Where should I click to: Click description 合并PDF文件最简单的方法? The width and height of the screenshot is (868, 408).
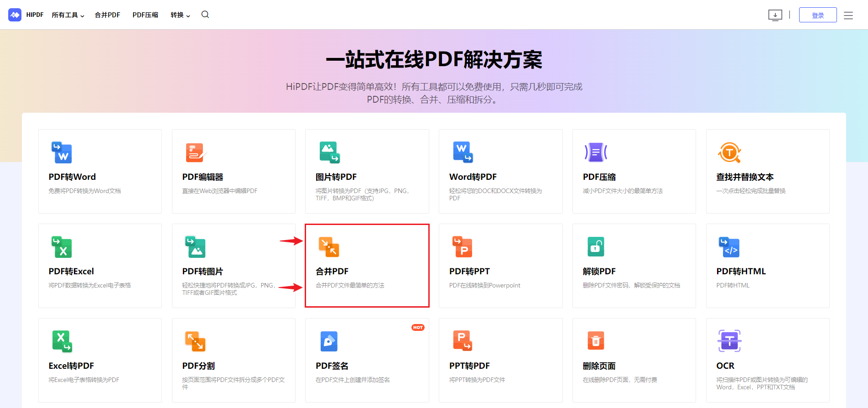pyautogui.click(x=350, y=285)
